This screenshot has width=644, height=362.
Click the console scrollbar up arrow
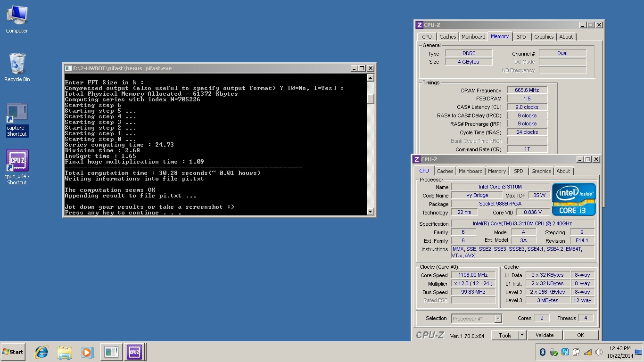click(370, 78)
